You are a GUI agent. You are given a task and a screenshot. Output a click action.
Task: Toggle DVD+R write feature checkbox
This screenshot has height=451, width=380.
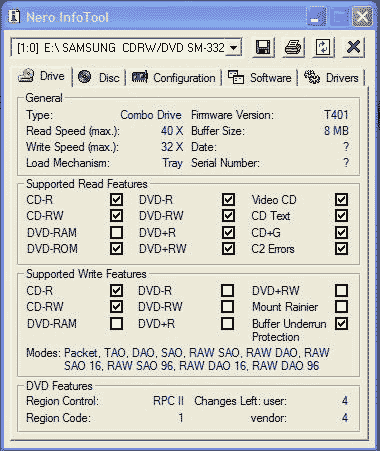227,323
